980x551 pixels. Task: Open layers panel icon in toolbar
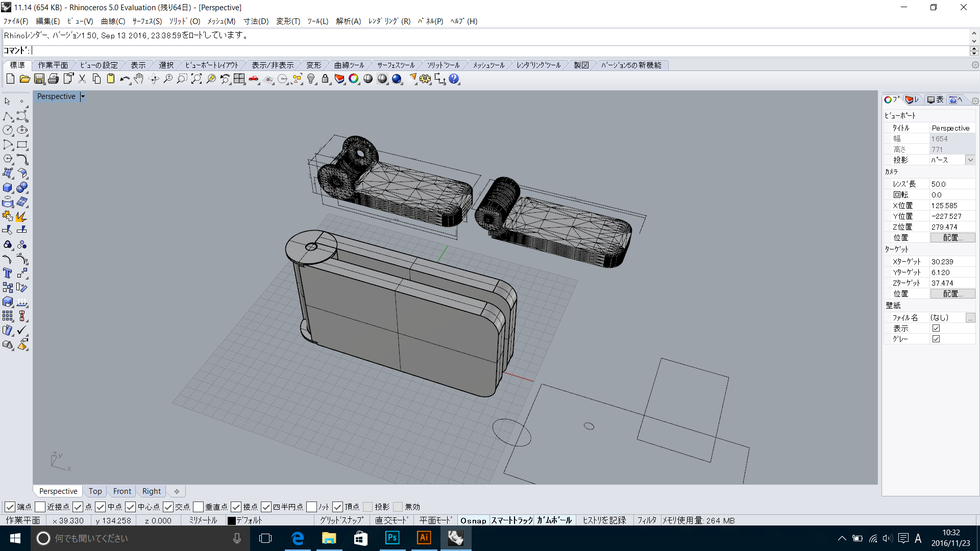(x=339, y=79)
